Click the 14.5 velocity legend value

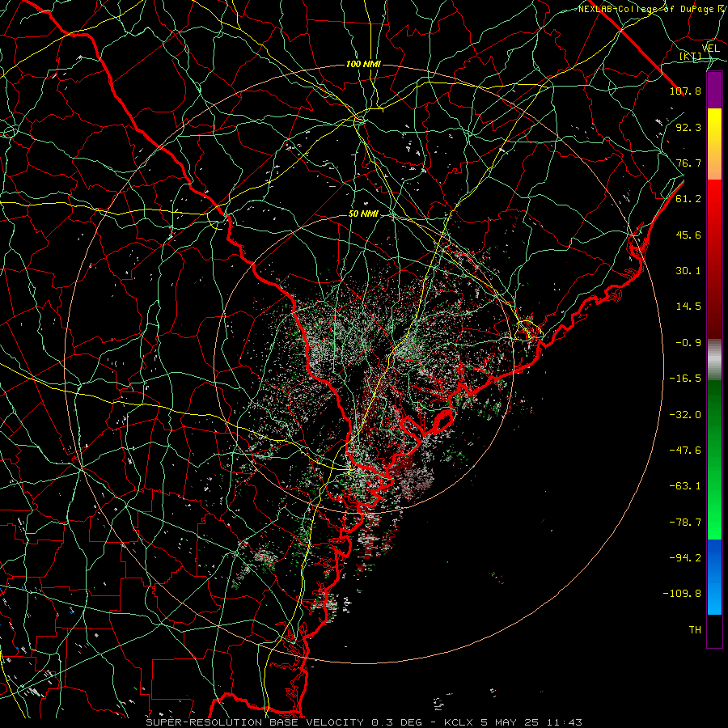point(688,307)
